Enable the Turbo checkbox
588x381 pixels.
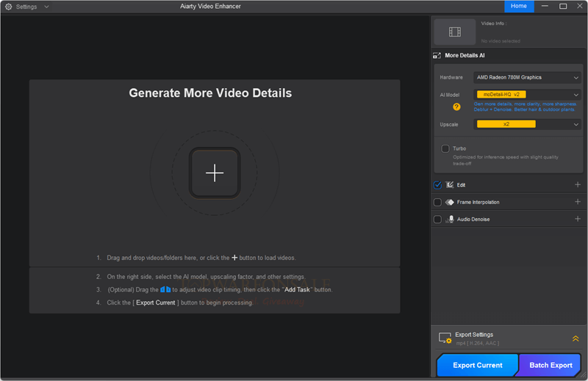pyautogui.click(x=445, y=149)
